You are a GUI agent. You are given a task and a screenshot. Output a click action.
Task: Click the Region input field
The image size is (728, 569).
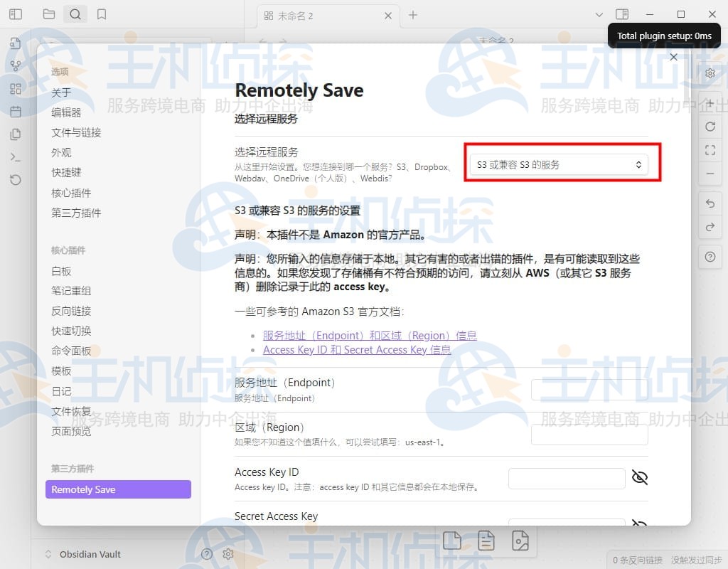(x=589, y=435)
